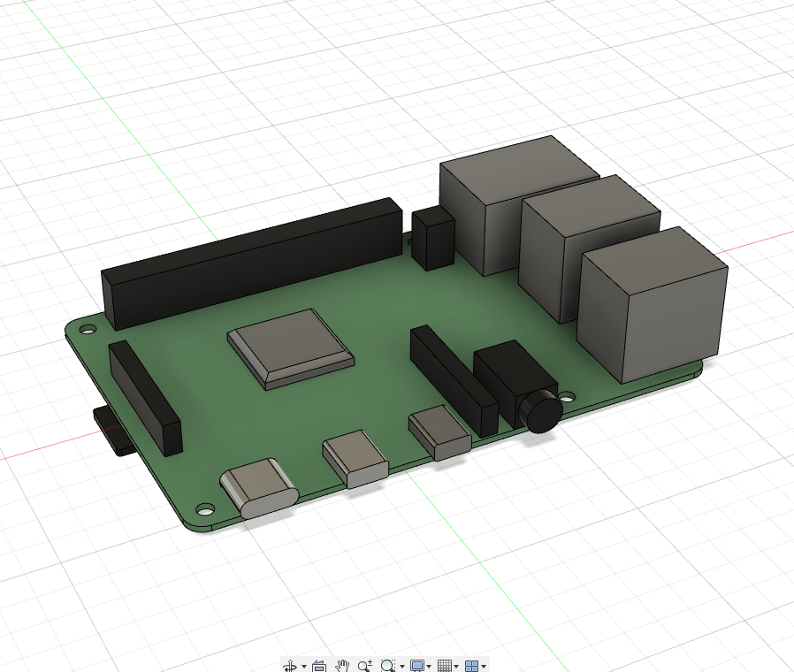The width and height of the screenshot is (794, 672).
Task: Select the Pan tool
Action: pos(343,666)
